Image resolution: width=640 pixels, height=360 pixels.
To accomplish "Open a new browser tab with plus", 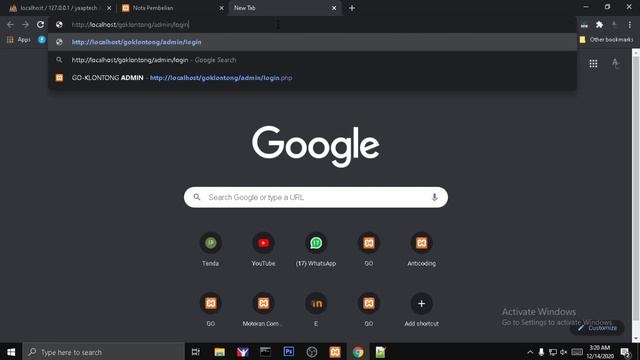I will pos(352,8).
